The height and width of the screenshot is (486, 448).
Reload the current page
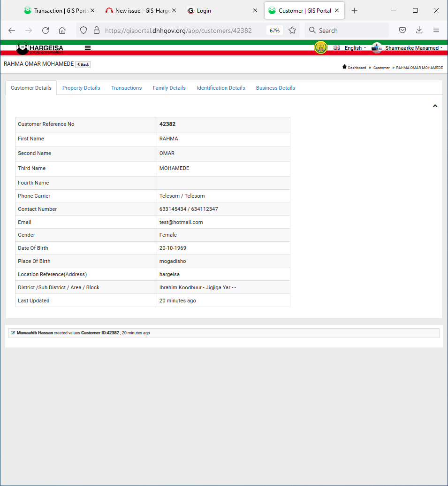pyautogui.click(x=46, y=31)
